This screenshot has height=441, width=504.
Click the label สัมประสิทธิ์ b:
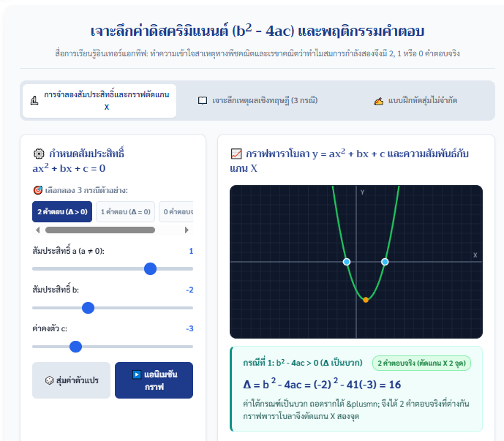[56, 290]
